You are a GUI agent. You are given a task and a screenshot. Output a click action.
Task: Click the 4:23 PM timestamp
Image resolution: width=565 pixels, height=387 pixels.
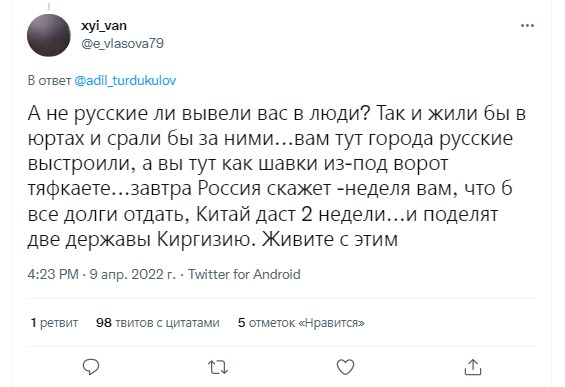tap(53, 274)
